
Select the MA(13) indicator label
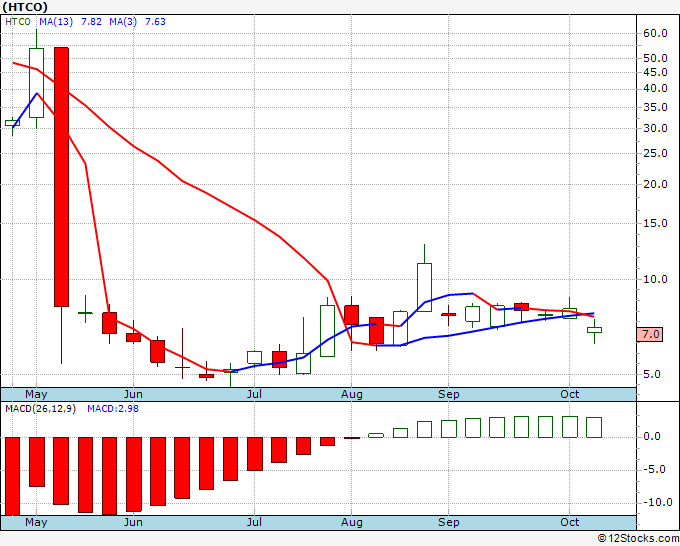[x=56, y=22]
